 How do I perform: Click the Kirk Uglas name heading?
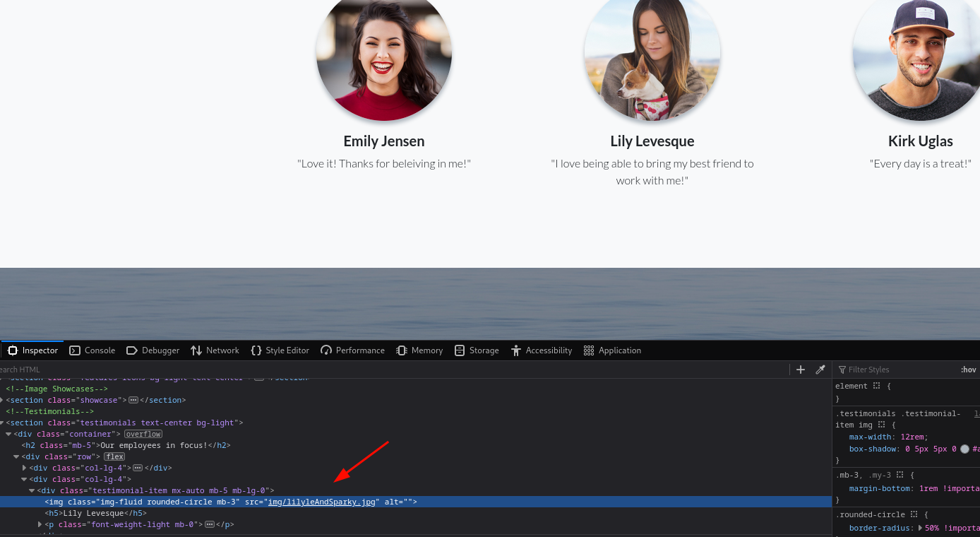pyautogui.click(x=921, y=141)
